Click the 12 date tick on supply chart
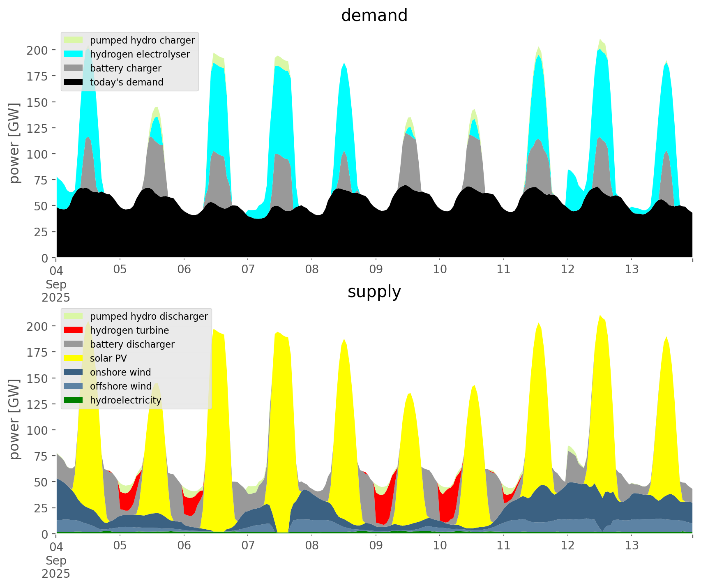Screen dimensions: 701x588 coord(567,546)
